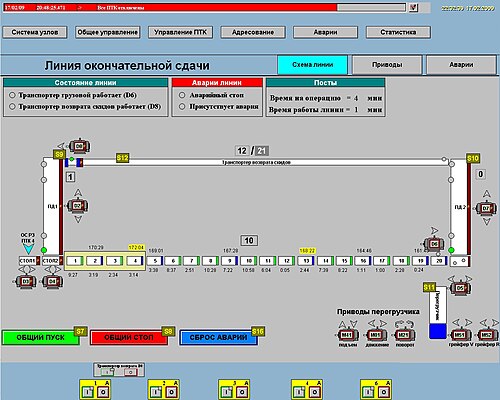The image size is (500, 400).
Task: Click the D6 cargo conveyor motor
Action: pyautogui.click(x=434, y=244)
